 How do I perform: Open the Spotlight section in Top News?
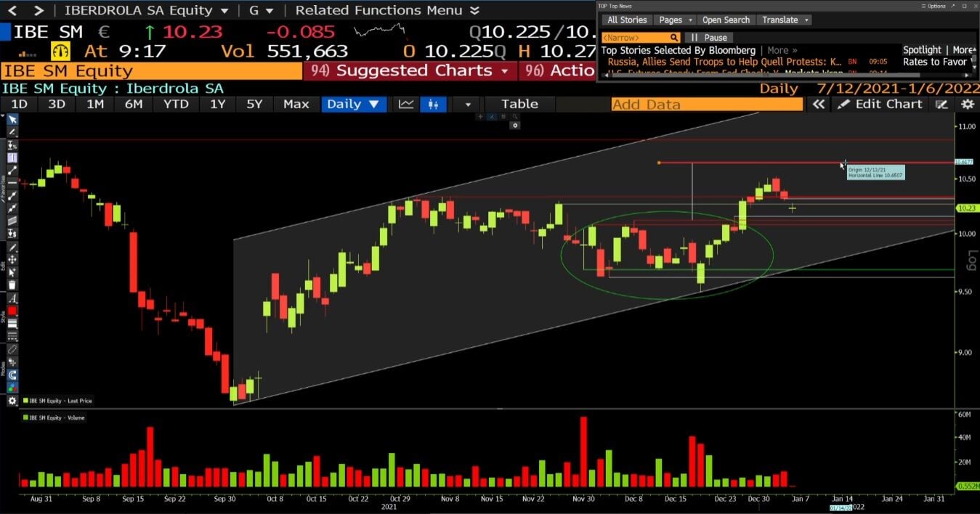point(922,49)
